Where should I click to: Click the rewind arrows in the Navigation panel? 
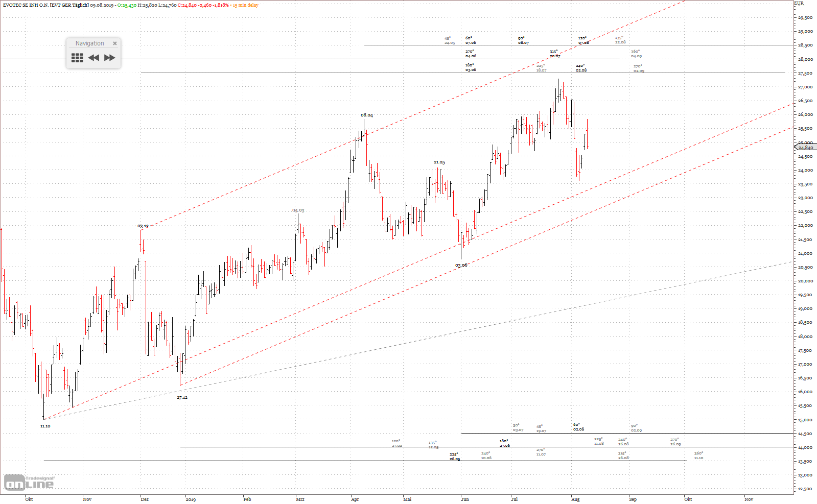pos(94,58)
